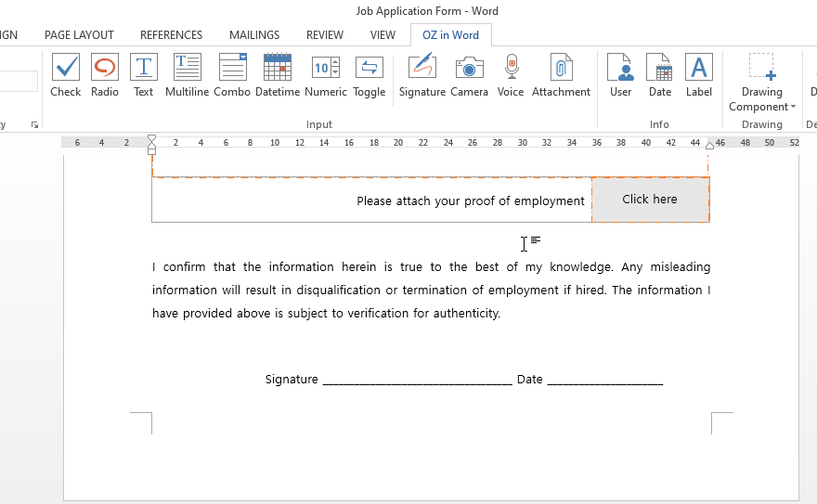Click the right indent marker on ruler
This screenshot has height=504, width=817.
point(709,146)
